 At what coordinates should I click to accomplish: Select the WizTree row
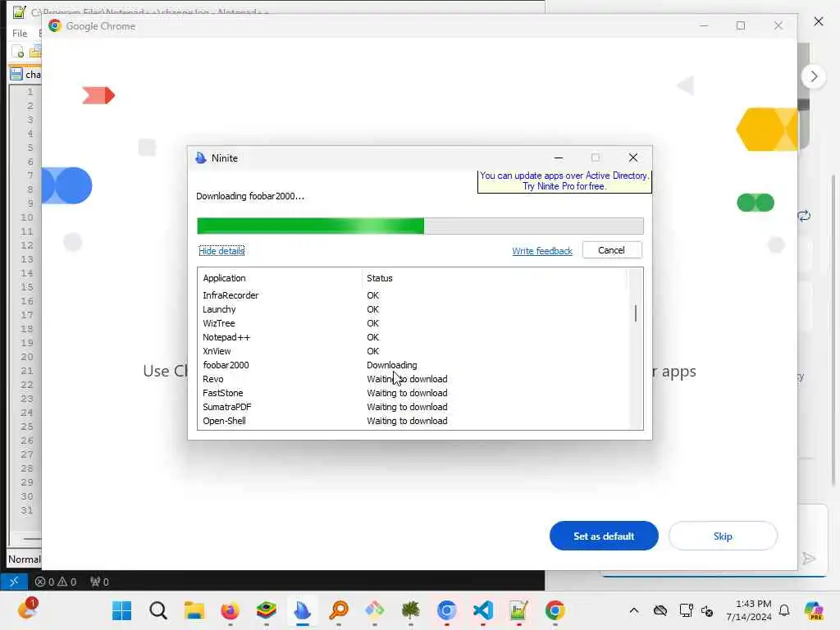click(413, 323)
